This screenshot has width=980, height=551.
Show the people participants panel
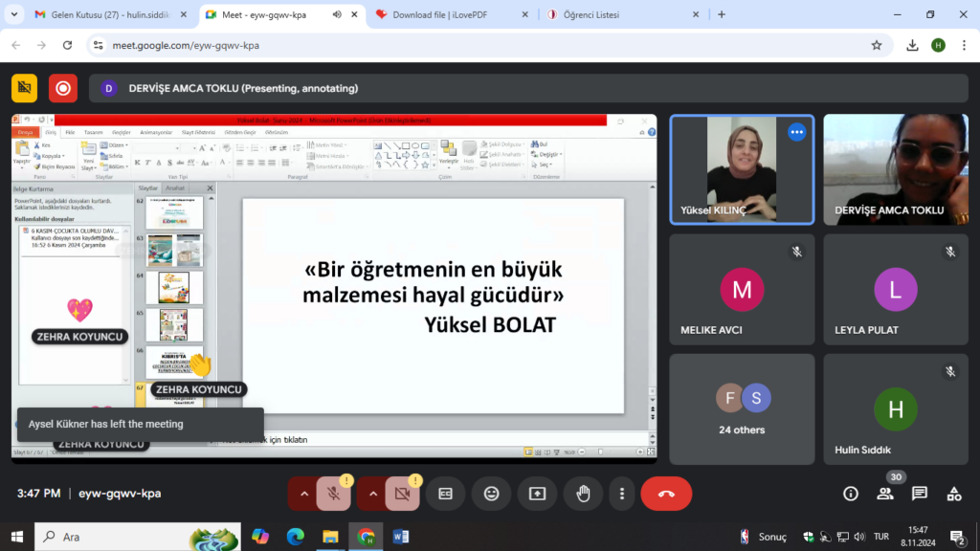pos(885,494)
